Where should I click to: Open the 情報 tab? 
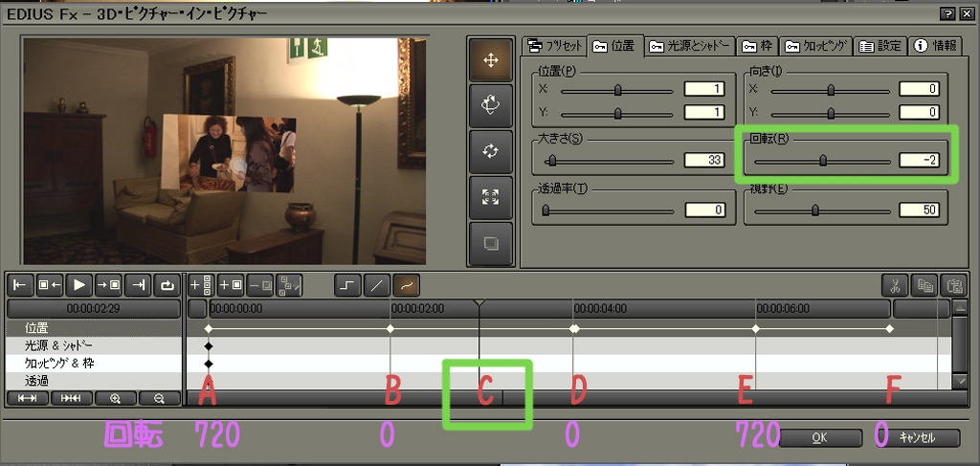pyautogui.click(x=935, y=46)
